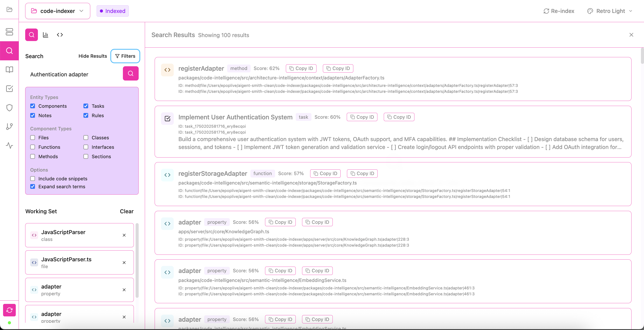Open the shield icon in left sidebar
Viewport: 644px width, 330px height.
pos(9,108)
